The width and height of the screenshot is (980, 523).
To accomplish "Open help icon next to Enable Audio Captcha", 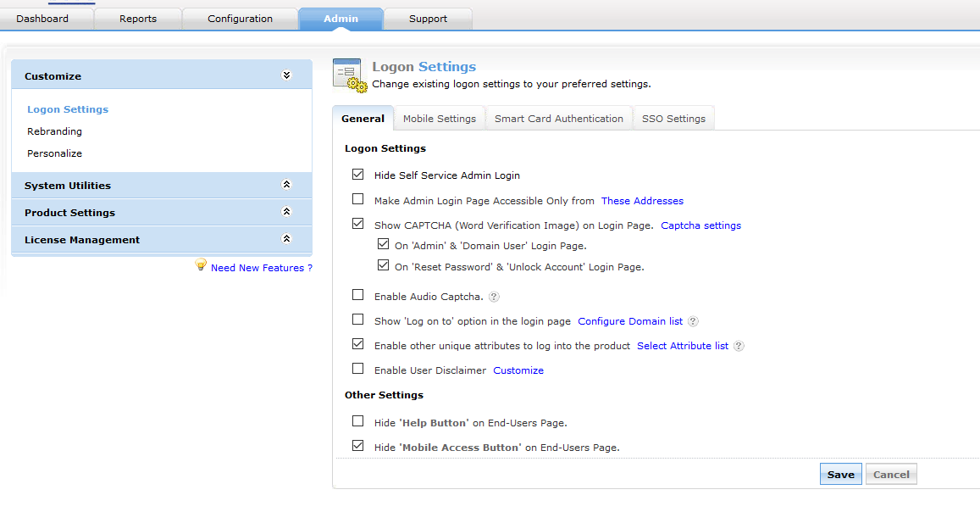I will click(494, 297).
